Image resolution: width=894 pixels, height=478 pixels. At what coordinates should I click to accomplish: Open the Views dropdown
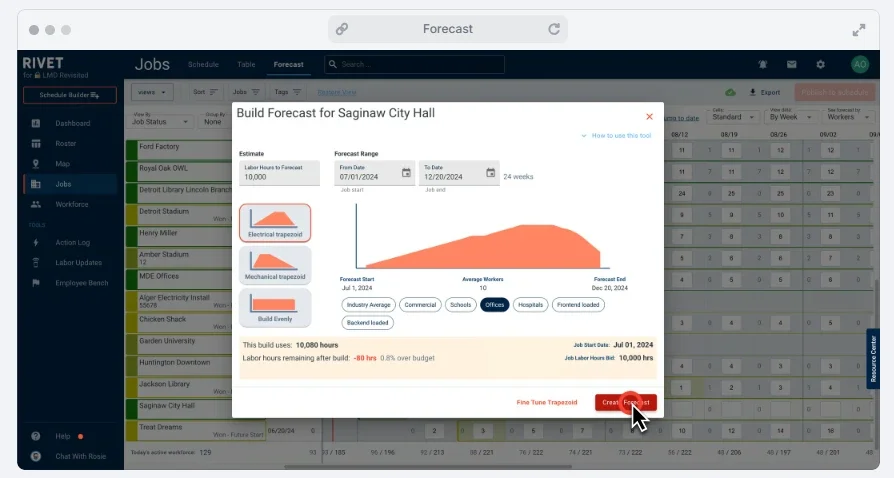point(152,92)
